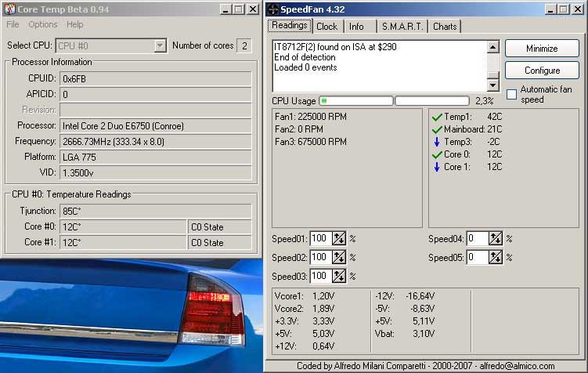Viewport: 588px width, 373px height.
Task: Click the Minimize button in SpeedFan
Action: 542,49
